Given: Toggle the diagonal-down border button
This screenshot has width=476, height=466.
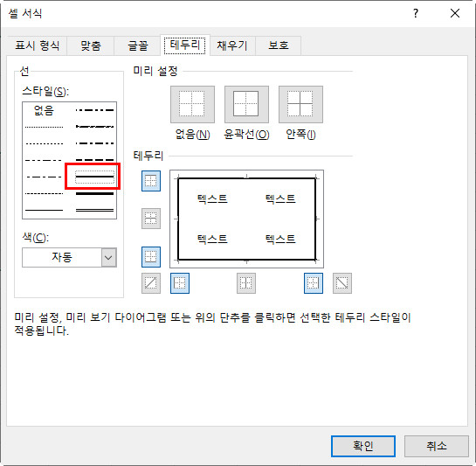Looking at the screenshot, I should pyautogui.click(x=342, y=283).
